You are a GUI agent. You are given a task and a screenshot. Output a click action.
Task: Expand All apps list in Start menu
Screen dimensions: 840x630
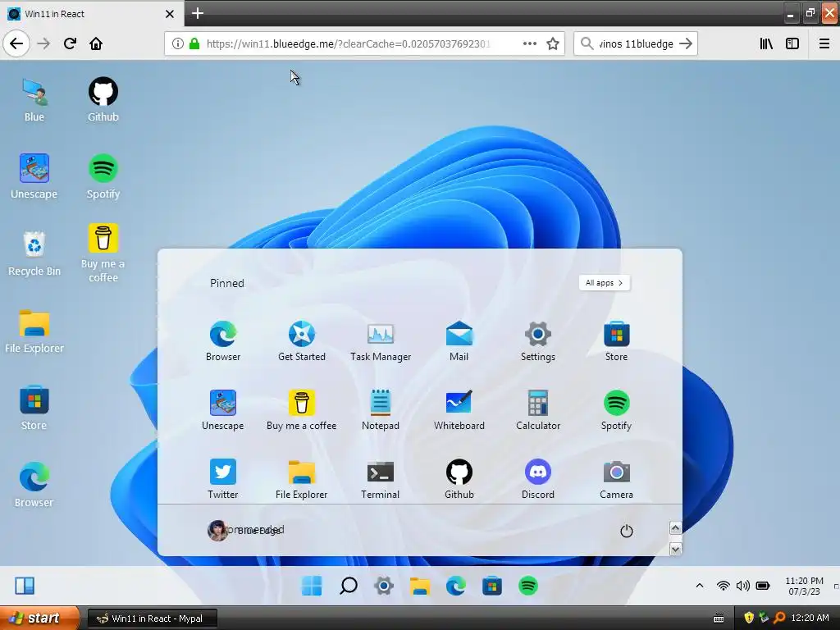coord(605,283)
